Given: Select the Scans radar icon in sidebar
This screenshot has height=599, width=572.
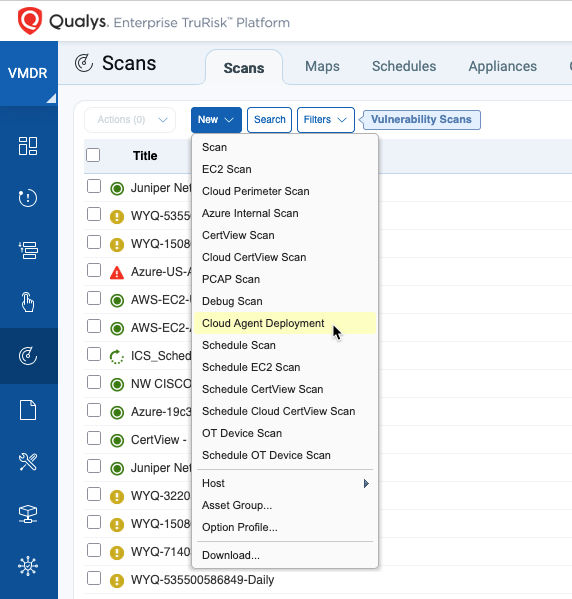Looking at the screenshot, I should [x=28, y=356].
